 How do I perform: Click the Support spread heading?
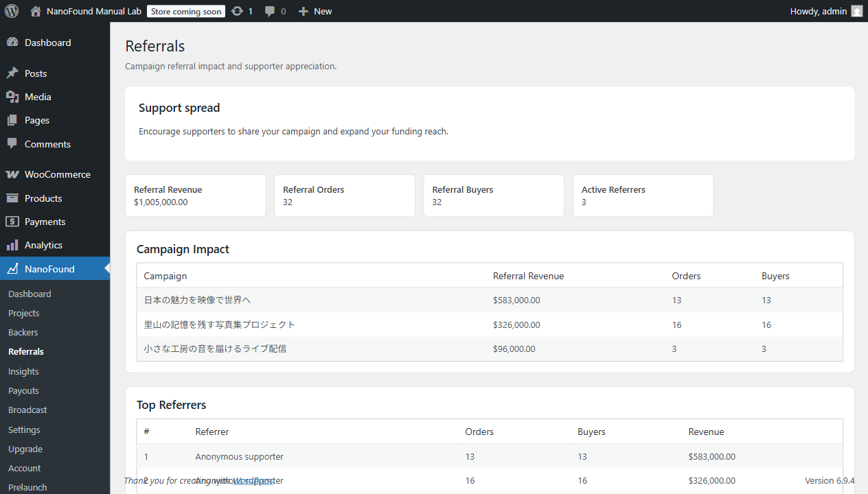(x=179, y=108)
